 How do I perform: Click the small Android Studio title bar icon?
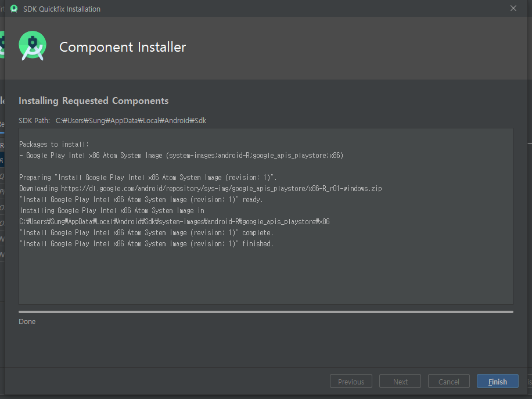pos(14,9)
